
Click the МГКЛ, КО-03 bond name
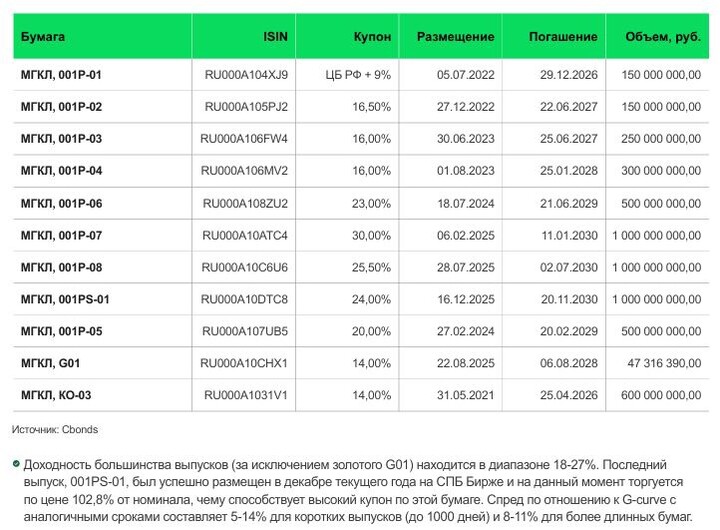click(x=56, y=395)
